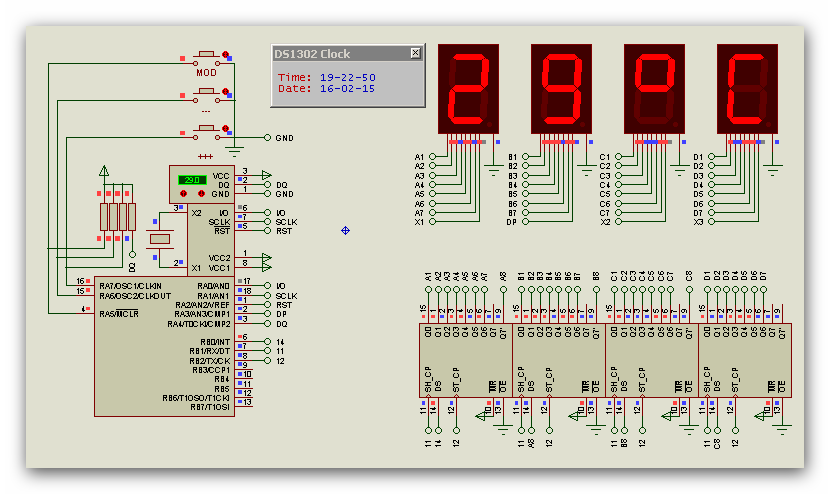Select terminal D1 under the fourth display
This screenshot has height=494, width=830.
point(711,157)
